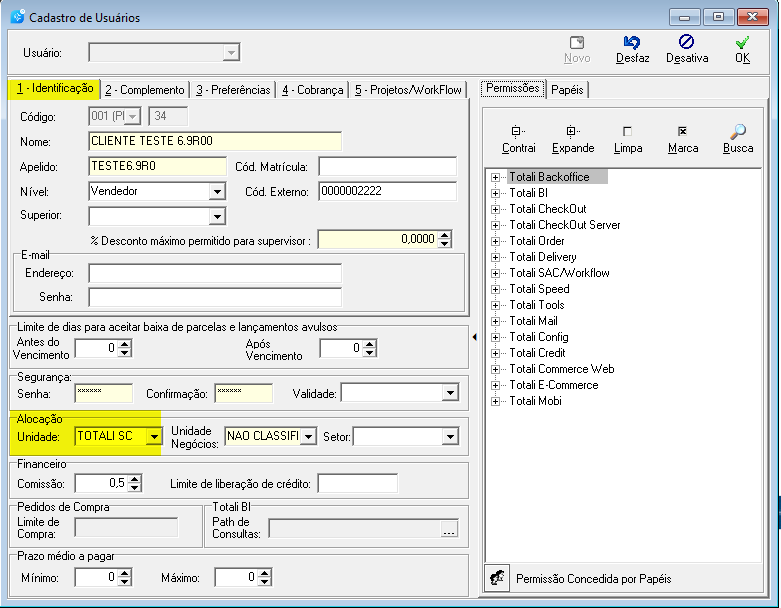Click the Cadastro de Usuários window icon
781x608 pixels.
(x=17, y=16)
